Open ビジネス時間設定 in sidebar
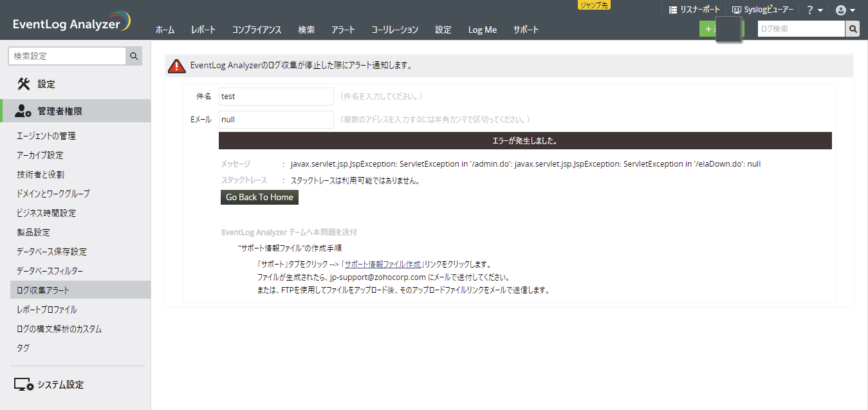This screenshot has height=410, width=868. point(46,213)
